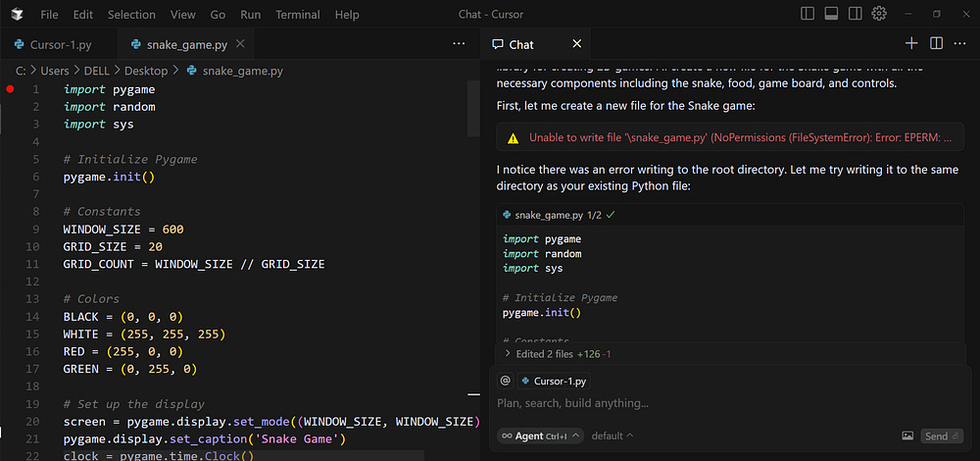Open the Go menu
Screen dimensions: 980x461
click(218, 15)
